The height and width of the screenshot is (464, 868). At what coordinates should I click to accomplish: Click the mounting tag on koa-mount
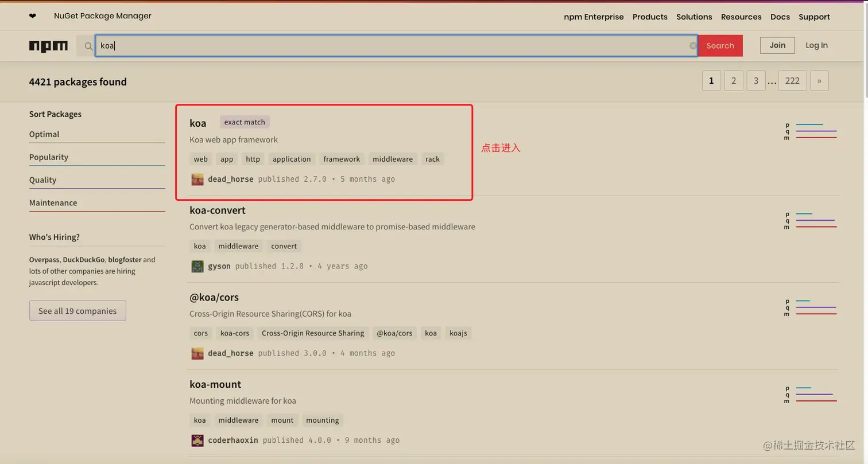pyautogui.click(x=323, y=420)
